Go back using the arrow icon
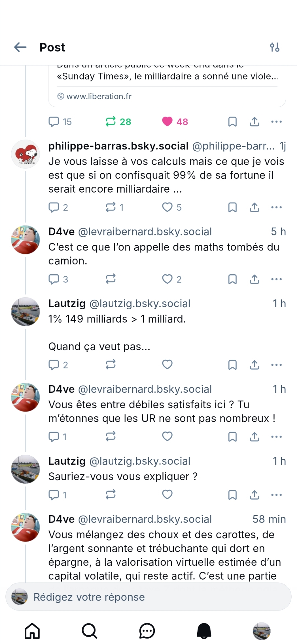This screenshot has width=297, height=644. (20, 47)
